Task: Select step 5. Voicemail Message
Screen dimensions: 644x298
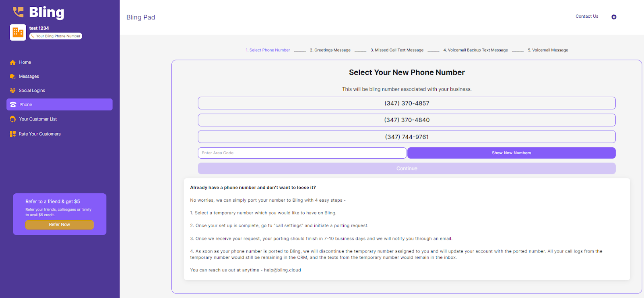Action: pyautogui.click(x=548, y=50)
